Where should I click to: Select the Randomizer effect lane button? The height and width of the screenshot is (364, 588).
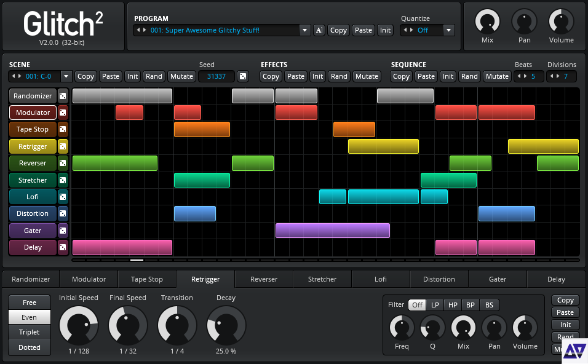[33, 96]
